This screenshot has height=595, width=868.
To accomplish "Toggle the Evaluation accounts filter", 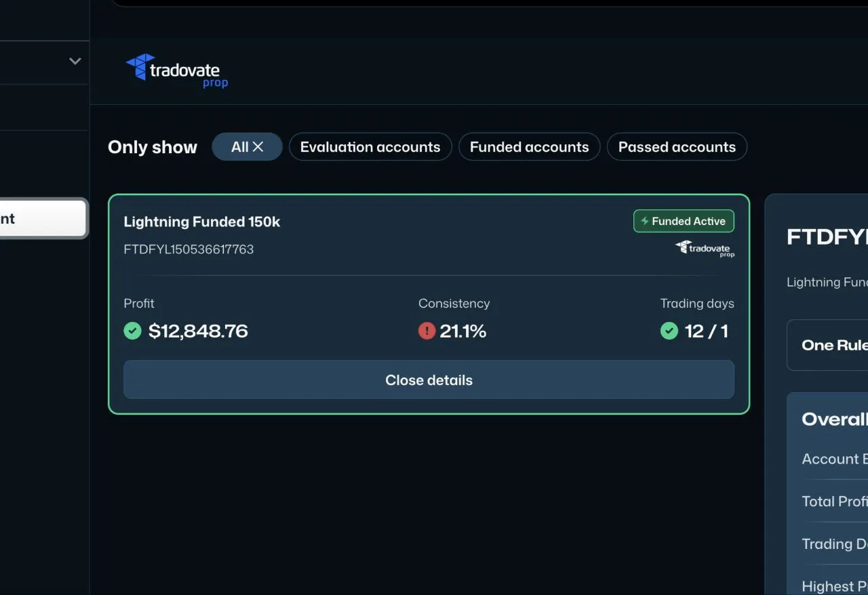I will (x=370, y=146).
